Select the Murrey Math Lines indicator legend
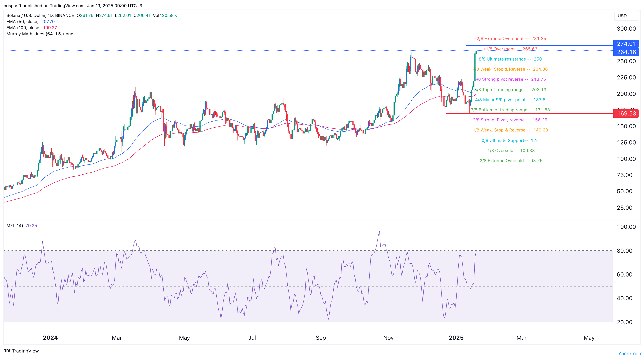644x357 pixels. (41, 34)
